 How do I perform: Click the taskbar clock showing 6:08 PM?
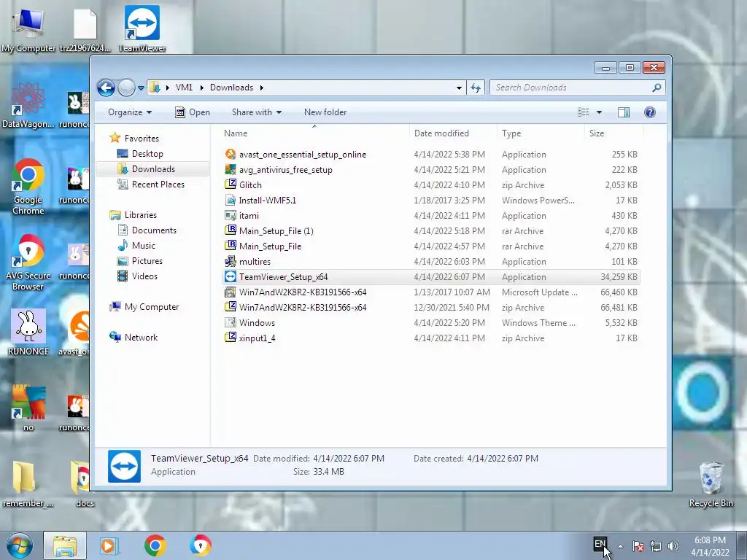pyautogui.click(x=710, y=546)
